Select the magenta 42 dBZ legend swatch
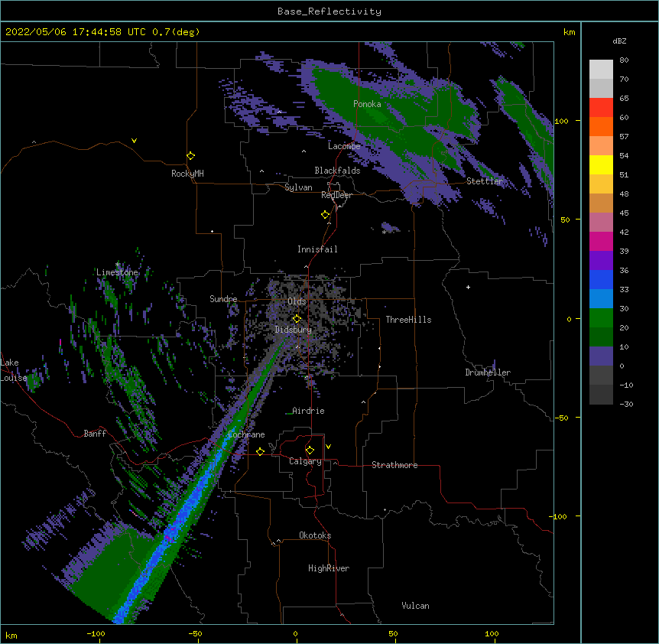 [x=601, y=241]
